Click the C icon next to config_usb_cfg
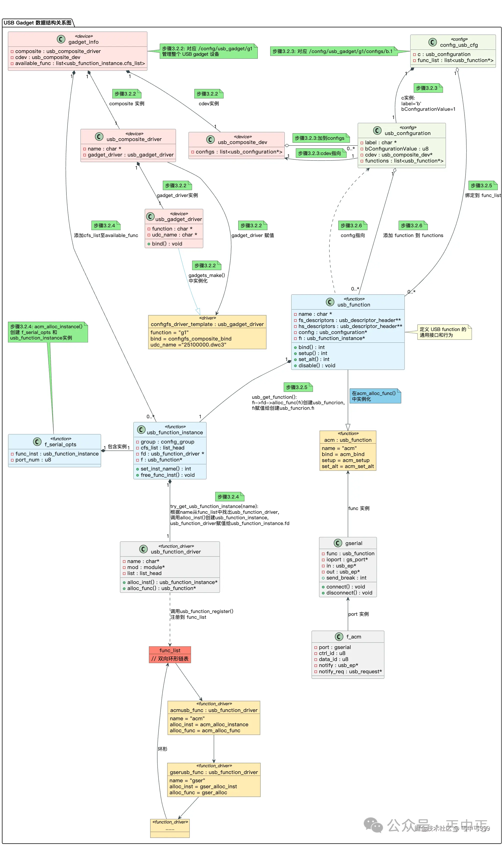This screenshot has width=504, height=846. [432, 42]
